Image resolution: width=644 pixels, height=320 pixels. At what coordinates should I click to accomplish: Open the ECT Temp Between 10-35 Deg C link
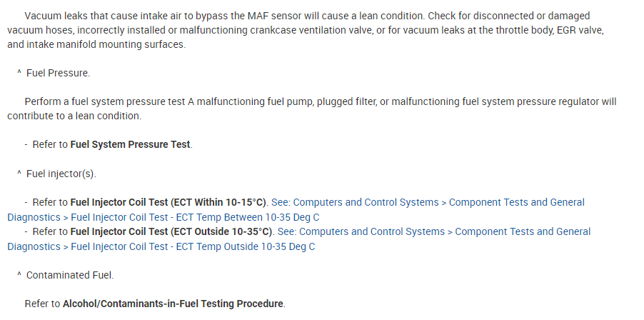tap(194, 217)
